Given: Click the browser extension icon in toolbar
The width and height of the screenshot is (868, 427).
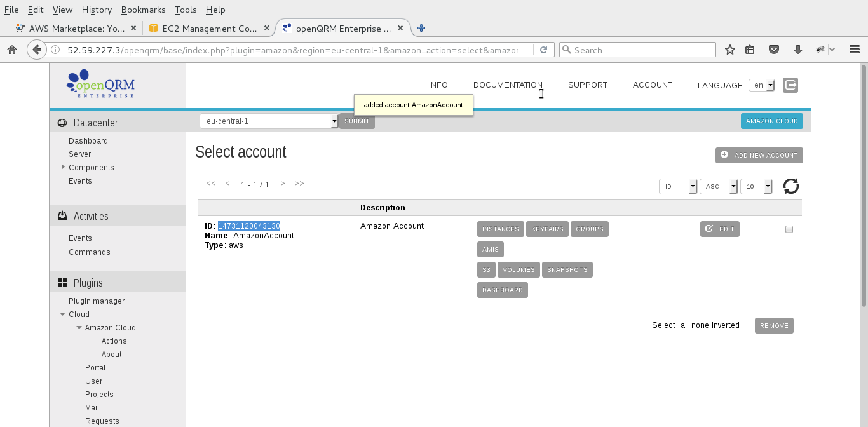Looking at the screenshot, I should click(821, 50).
